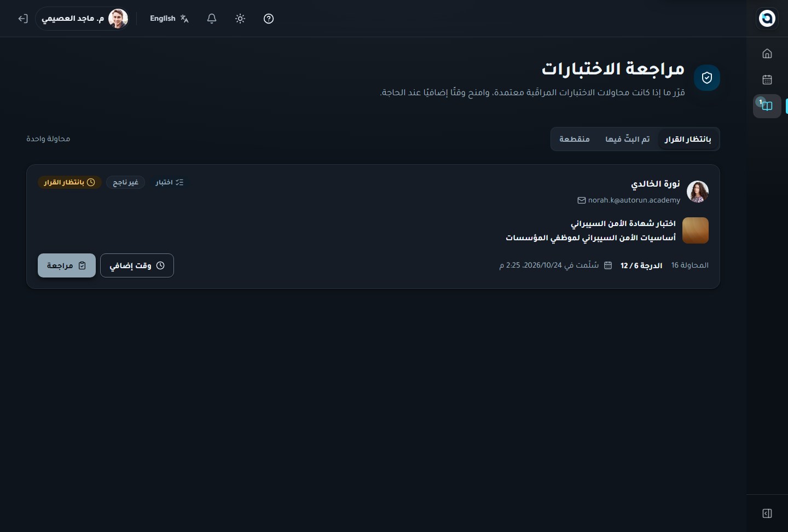Open the Home sidebar icon
Viewport: 788px width, 532px height.
click(x=767, y=53)
